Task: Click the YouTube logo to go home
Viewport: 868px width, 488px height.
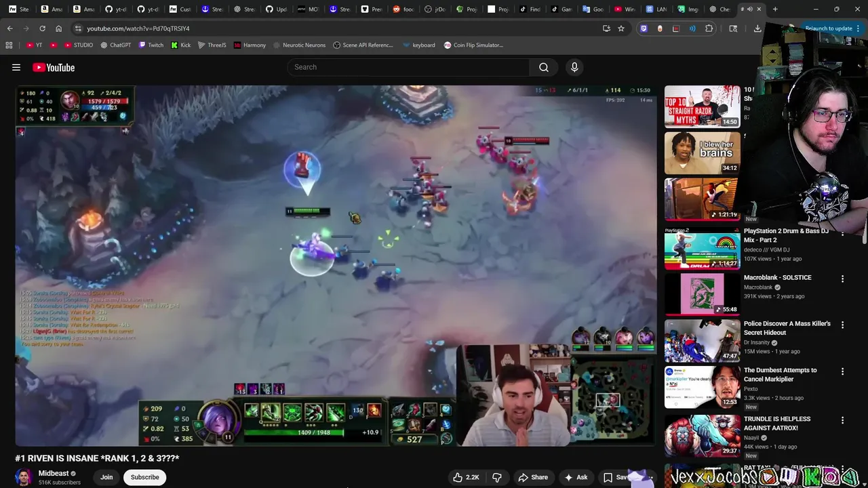Action: pyautogui.click(x=54, y=67)
